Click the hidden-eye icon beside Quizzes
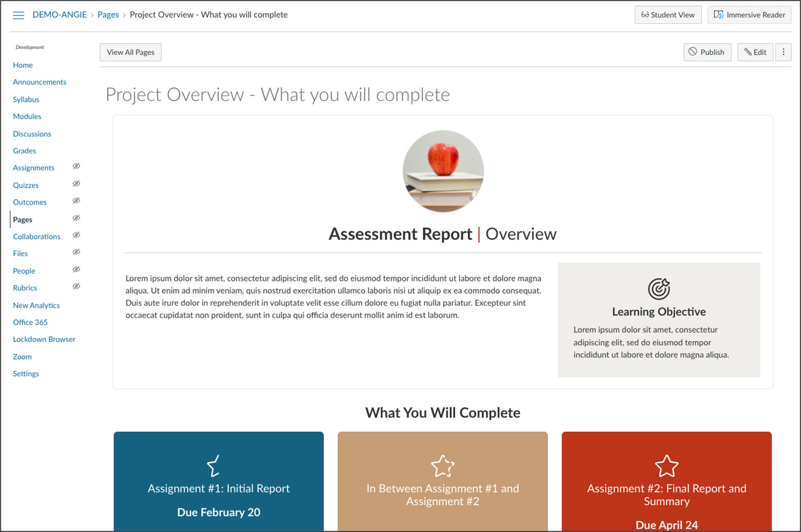This screenshot has width=801, height=532. [x=76, y=184]
